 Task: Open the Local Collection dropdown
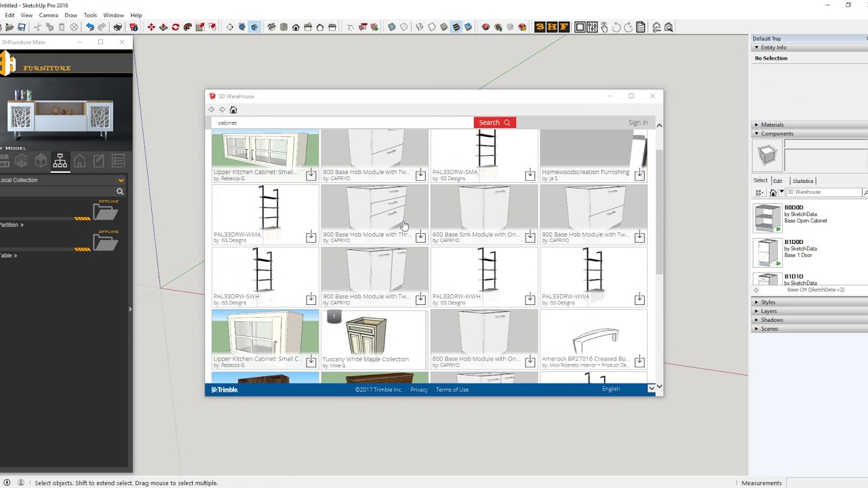pyautogui.click(x=62, y=180)
